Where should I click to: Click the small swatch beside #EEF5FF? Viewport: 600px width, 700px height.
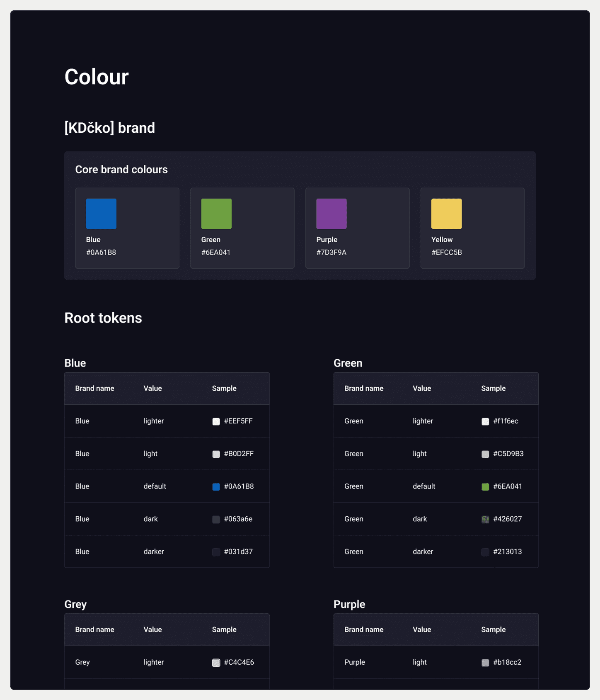[x=216, y=421]
